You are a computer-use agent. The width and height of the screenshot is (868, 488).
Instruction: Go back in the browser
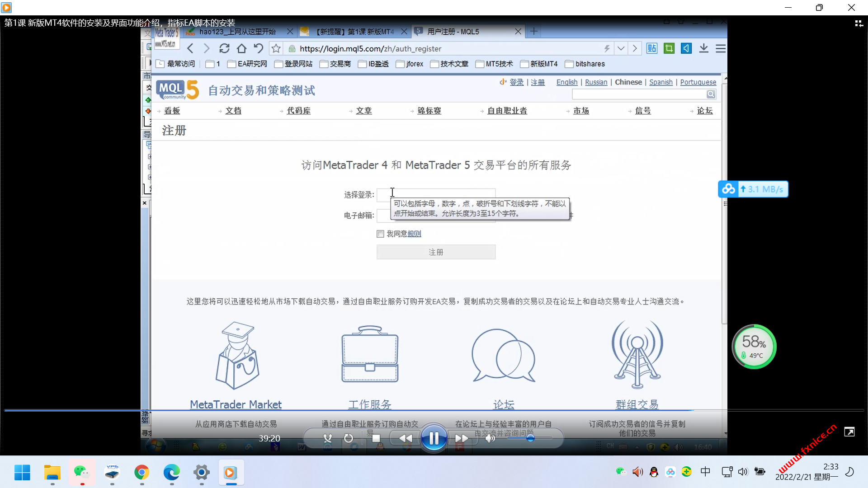coord(190,48)
